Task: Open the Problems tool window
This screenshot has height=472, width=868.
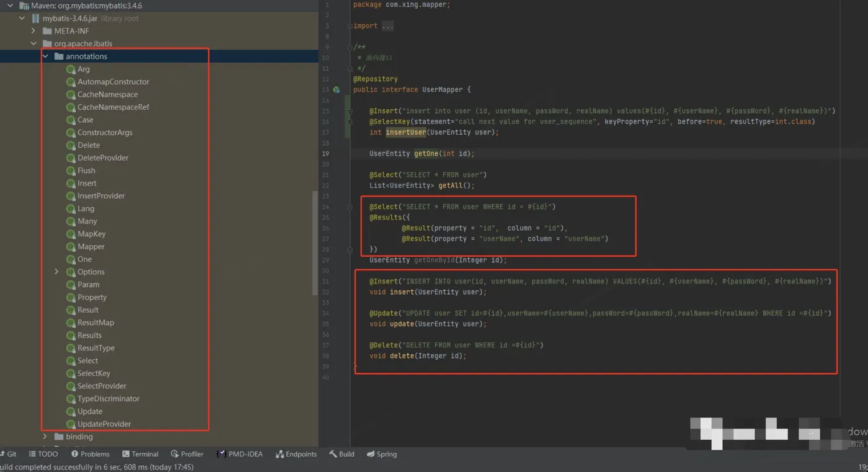Action: [x=90, y=454]
